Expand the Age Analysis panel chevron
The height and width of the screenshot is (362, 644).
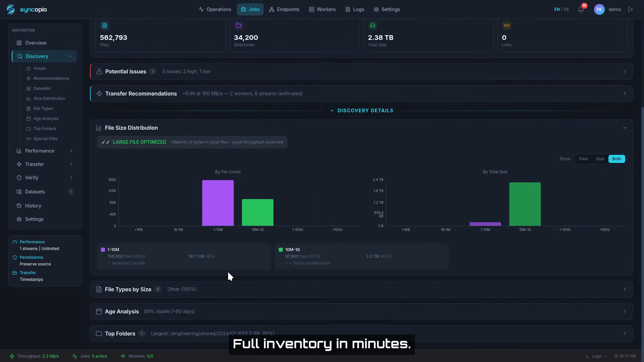tap(625, 311)
